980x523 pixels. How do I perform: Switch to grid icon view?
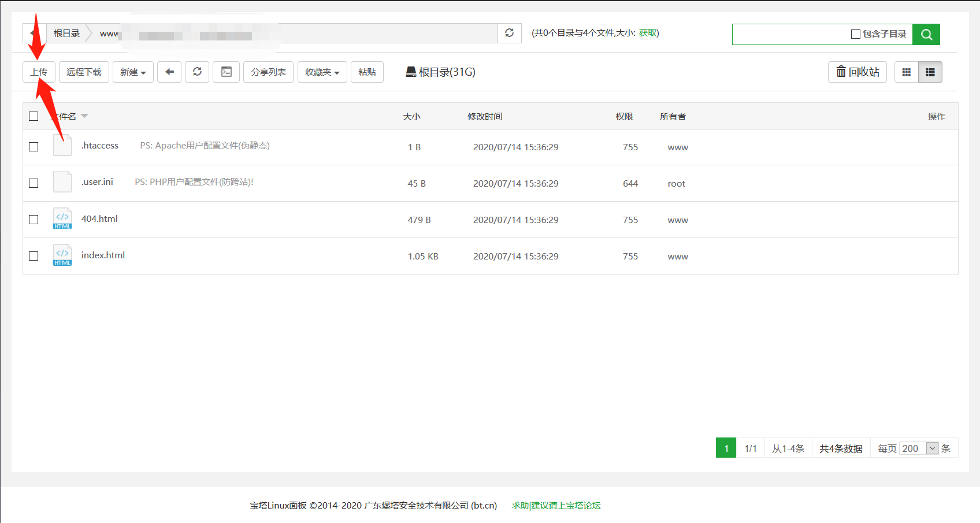click(907, 72)
